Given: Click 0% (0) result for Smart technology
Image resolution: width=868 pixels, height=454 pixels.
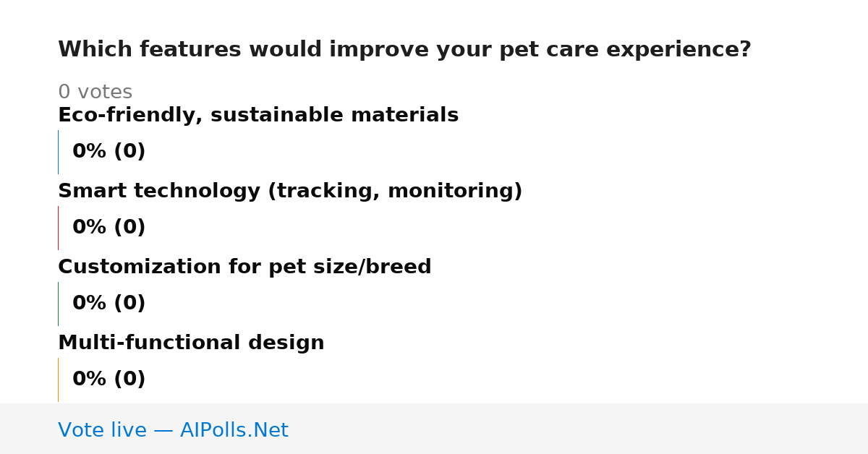Looking at the screenshot, I should tap(109, 228).
